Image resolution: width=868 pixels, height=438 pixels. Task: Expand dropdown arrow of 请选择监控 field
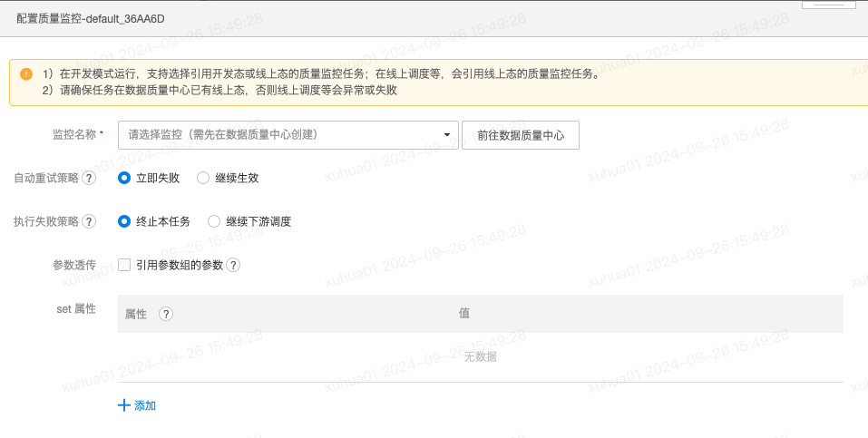click(x=447, y=135)
